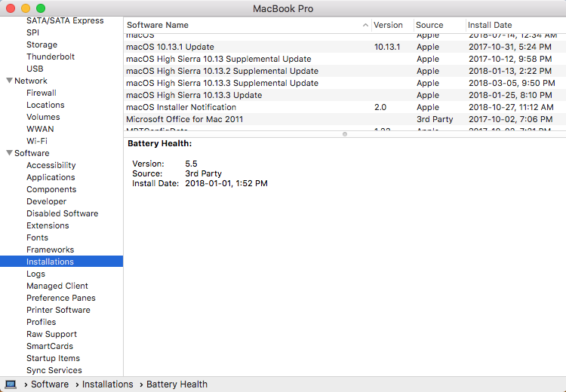Collapse the Network section triangle

click(10, 81)
